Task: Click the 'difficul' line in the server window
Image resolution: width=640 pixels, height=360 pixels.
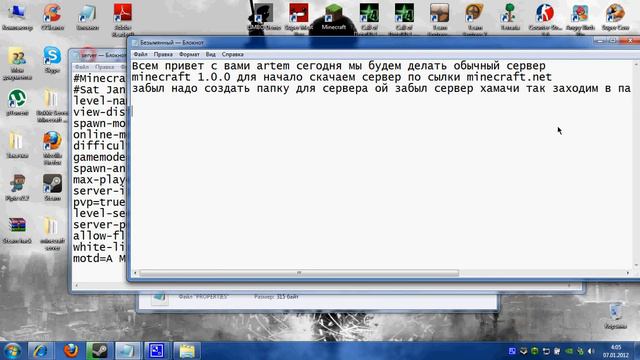Action: (x=99, y=146)
